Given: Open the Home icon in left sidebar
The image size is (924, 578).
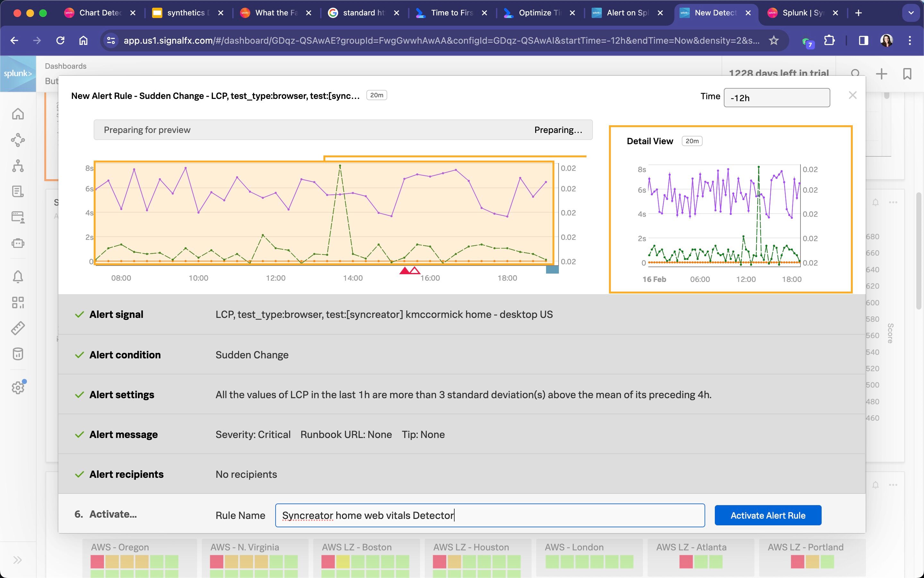Looking at the screenshot, I should click(18, 114).
